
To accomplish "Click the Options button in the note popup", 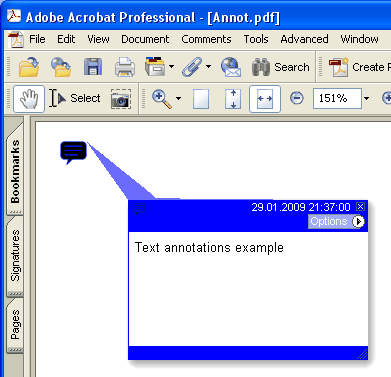I will coord(337,221).
